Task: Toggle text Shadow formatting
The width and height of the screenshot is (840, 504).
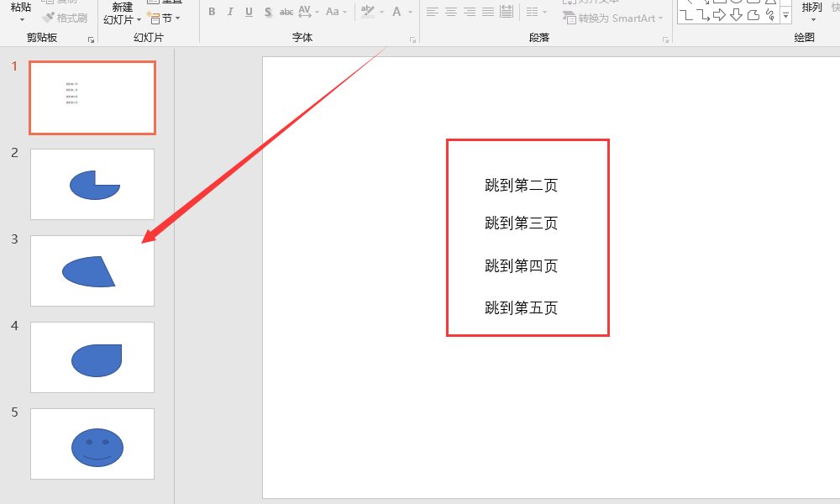Action: click(268, 12)
